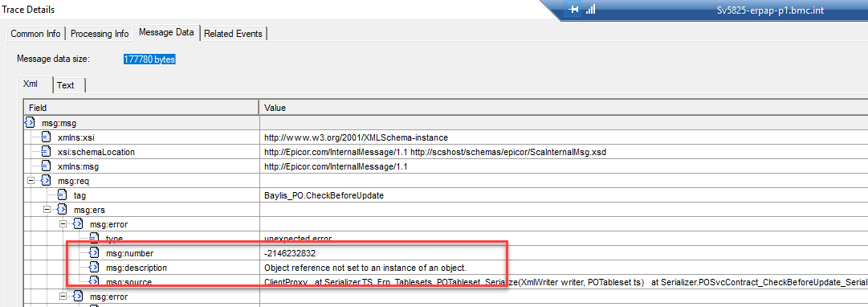This screenshot has height=307, width=868.
Task: Expand the second msg:error node
Action: click(x=63, y=297)
